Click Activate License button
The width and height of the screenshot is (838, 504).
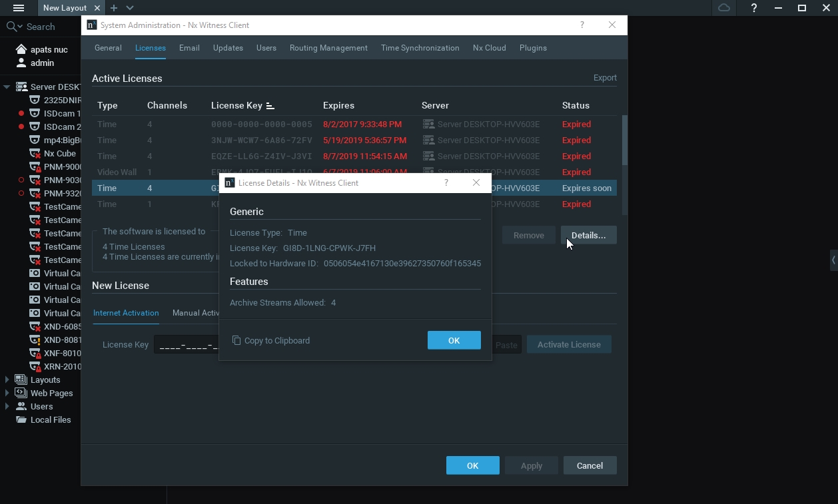[x=569, y=344]
